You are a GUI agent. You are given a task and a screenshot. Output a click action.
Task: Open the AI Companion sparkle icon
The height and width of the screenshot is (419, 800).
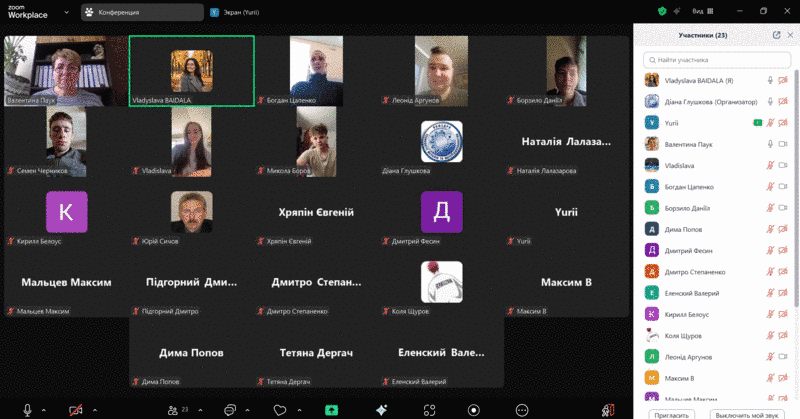click(381, 410)
